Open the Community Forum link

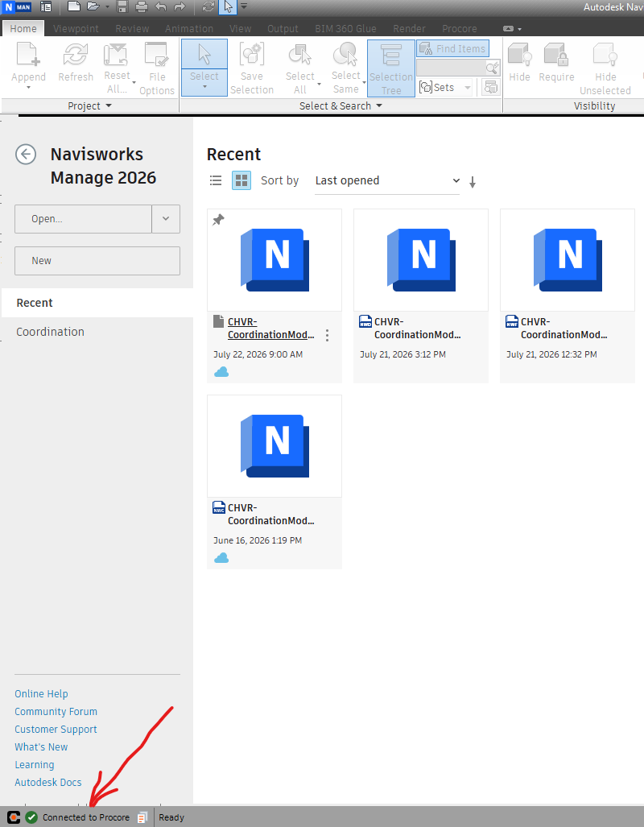56,712
